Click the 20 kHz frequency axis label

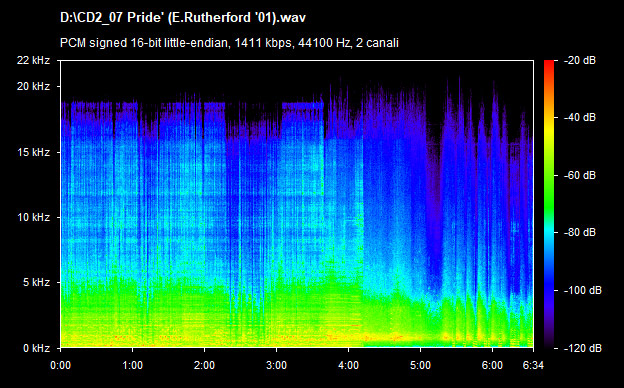click(33, 86)
